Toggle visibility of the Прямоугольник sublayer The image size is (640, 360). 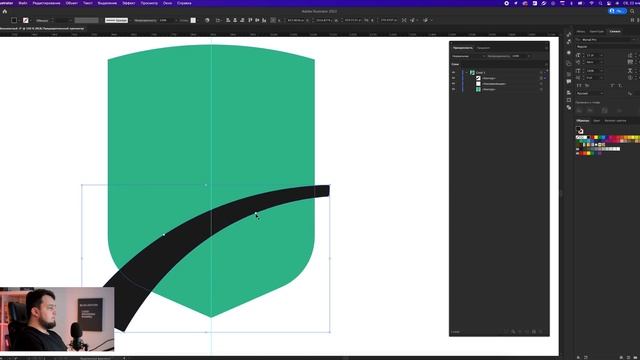[x=453, y=84]
